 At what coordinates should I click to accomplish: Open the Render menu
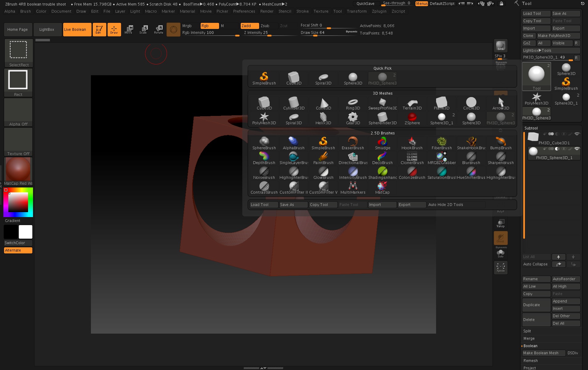[x=267, y=11]
